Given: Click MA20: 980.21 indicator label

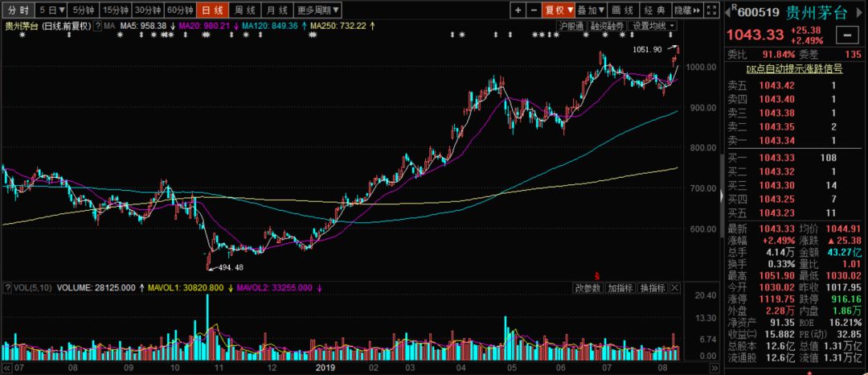Looking at the screenshot, I should point(203,26).
